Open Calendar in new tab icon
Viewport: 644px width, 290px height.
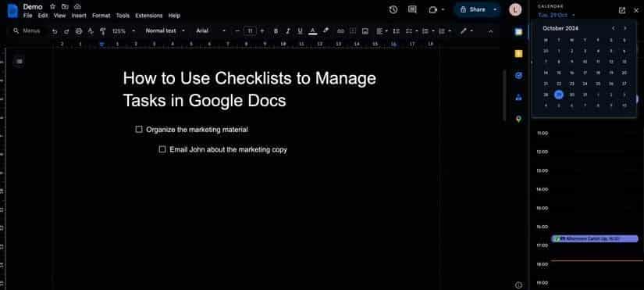coord(622,10)
